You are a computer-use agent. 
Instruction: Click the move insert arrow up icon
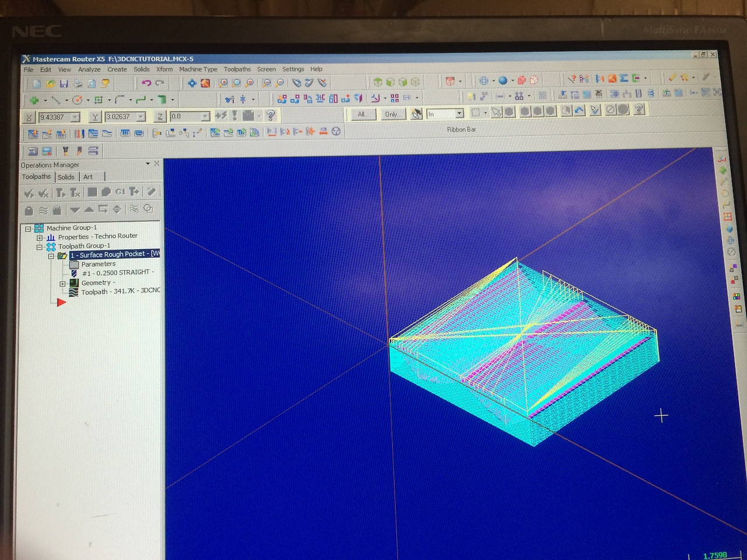88,209
